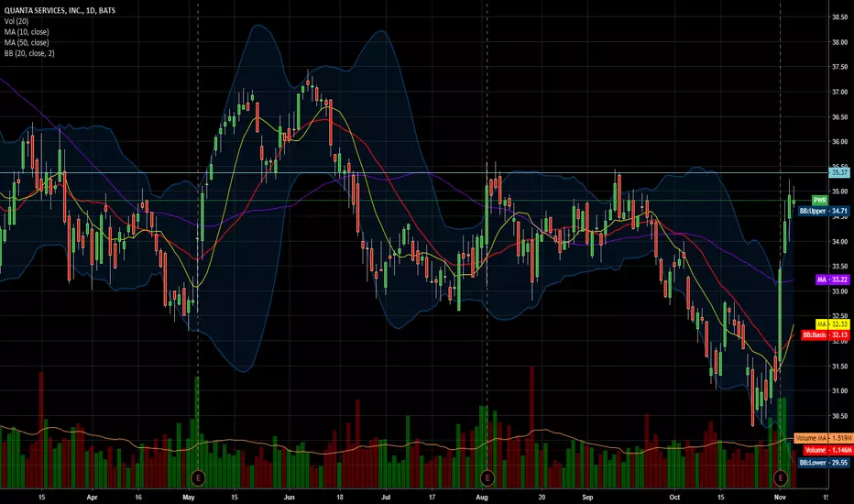Click the green PWR price label
854x504 pixels.
coord(819,201)
